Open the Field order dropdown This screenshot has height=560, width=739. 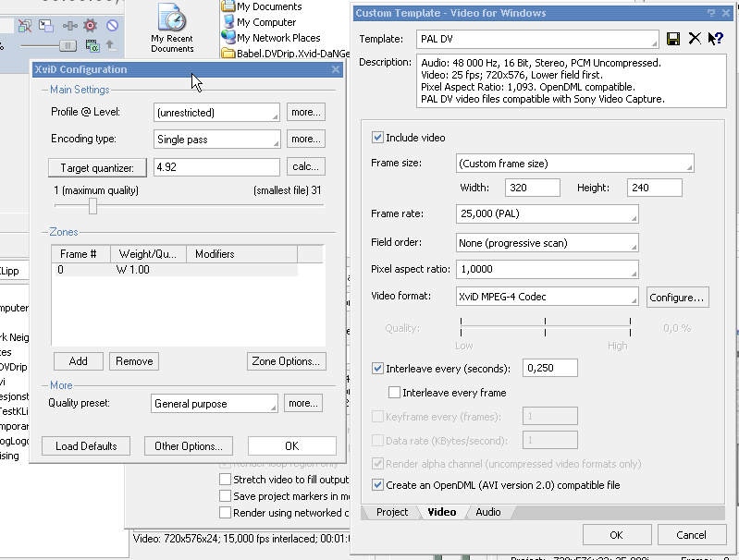tap(548, 243)
